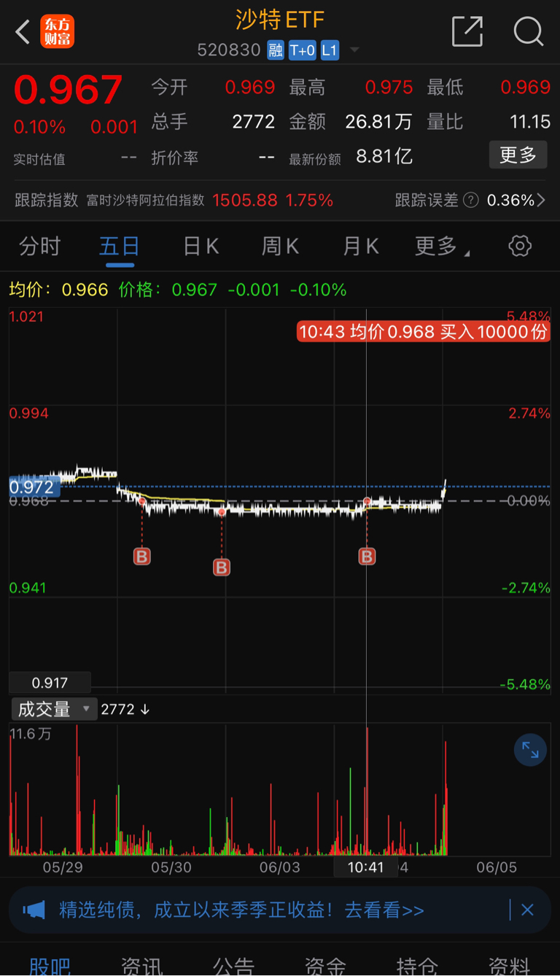The width and height of the screenshot is (560, 976).
Task: Open the 股吧 bottom tab
Action: click(50, 966)
